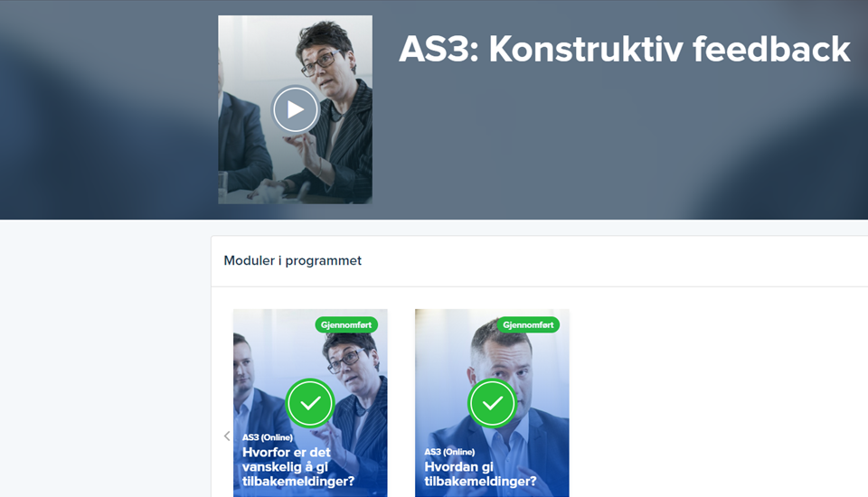Click the blank page margin left of modules panel
The width and height of the screenshot is (868, 497).
pos(105,360)
